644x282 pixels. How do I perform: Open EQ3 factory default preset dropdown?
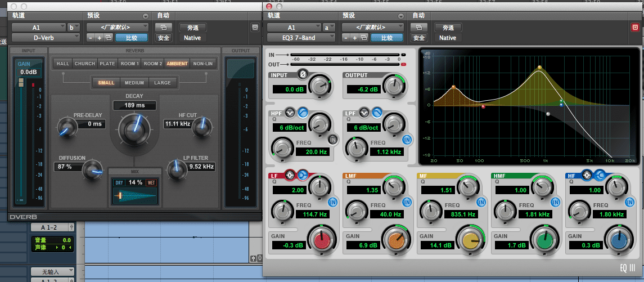pyautogui.click(x=373, y=28)
